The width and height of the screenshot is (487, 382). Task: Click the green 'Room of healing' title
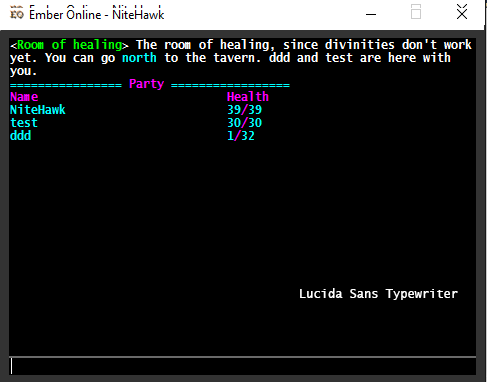tap(70, 45)
